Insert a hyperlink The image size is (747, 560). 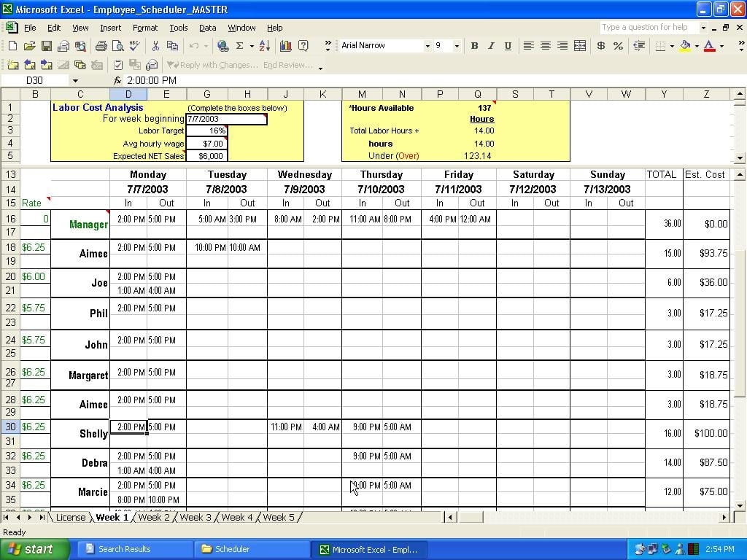coord(222,45)
